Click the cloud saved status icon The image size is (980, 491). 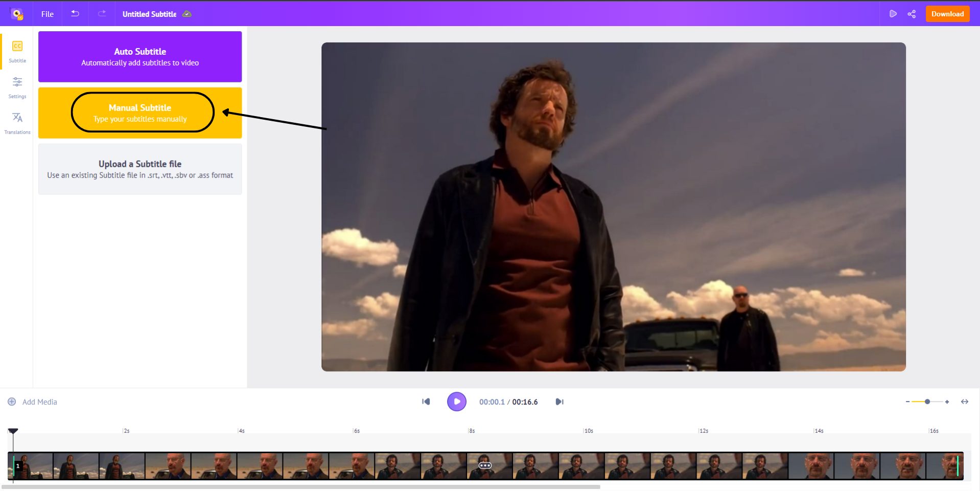pyautogui.click(x=187, y=14)
